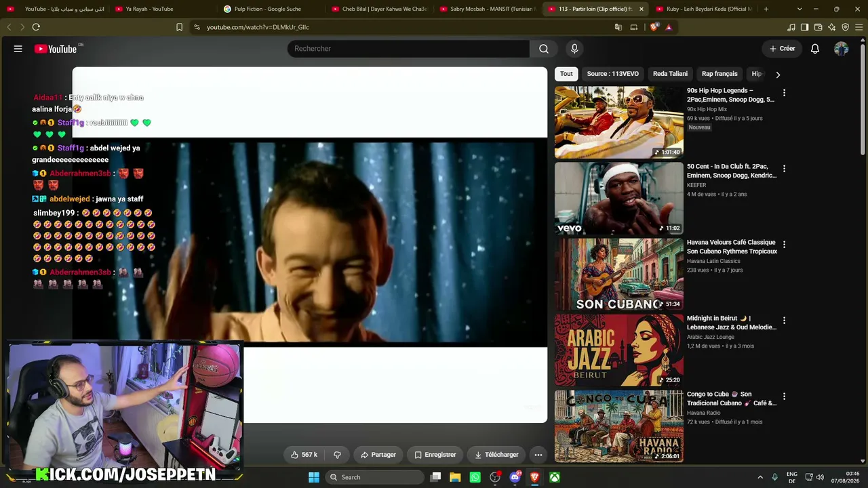Switch to the Ruby Leih Beydari Keda tab
Image resolution: width=868 pixels, height=488 pixels.
(703, 9)
